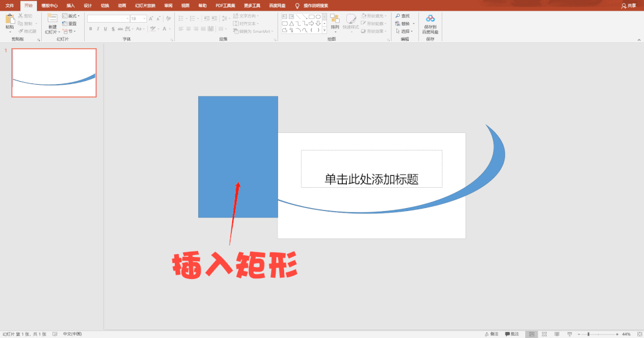Click the Tell Me lightbulb search

coord(297,6)
